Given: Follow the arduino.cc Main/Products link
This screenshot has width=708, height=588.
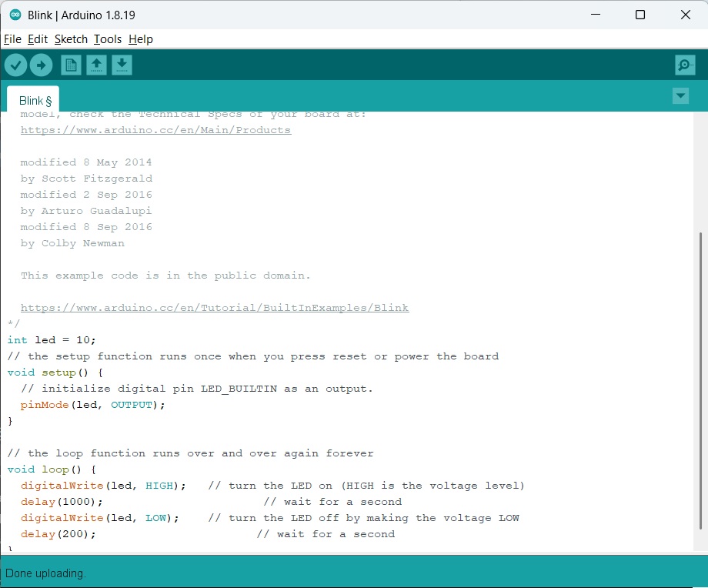Looking at the screenshot, I should tap(155, 130).
